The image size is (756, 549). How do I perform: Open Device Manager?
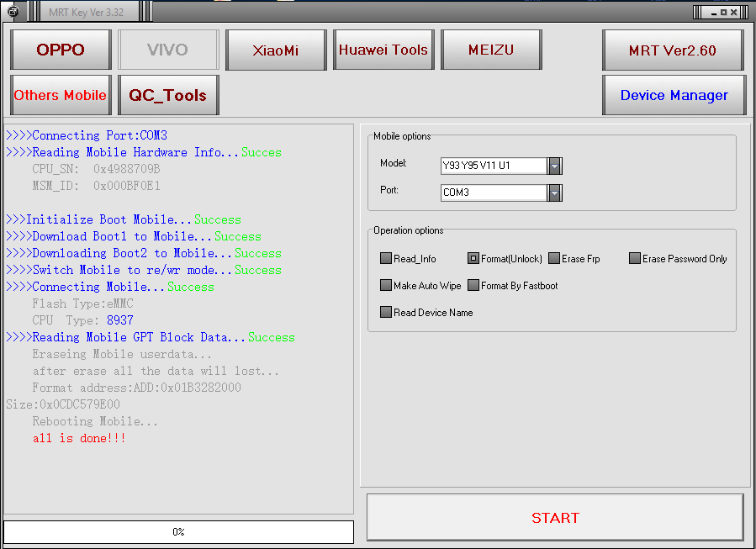coord(674,95)
